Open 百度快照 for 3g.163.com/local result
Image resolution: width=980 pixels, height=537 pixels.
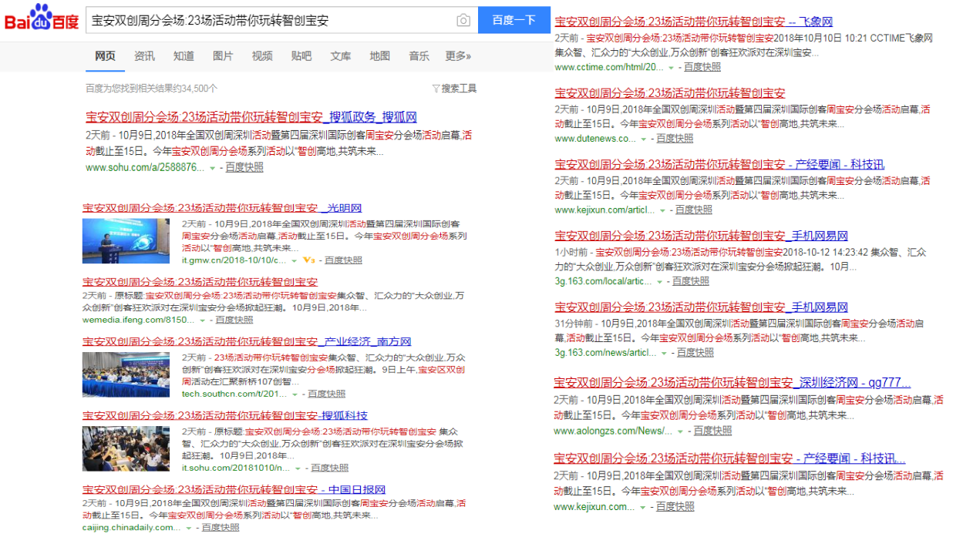(x=691, y=281)
